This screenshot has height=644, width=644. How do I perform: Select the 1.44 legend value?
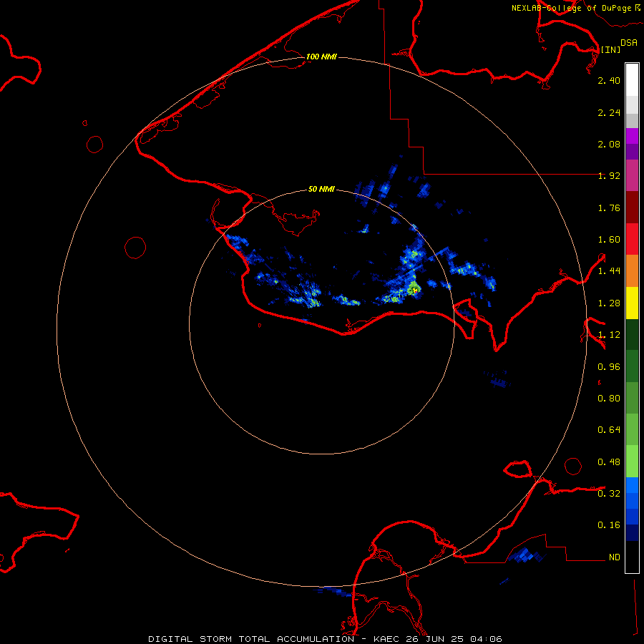(609, 271)
